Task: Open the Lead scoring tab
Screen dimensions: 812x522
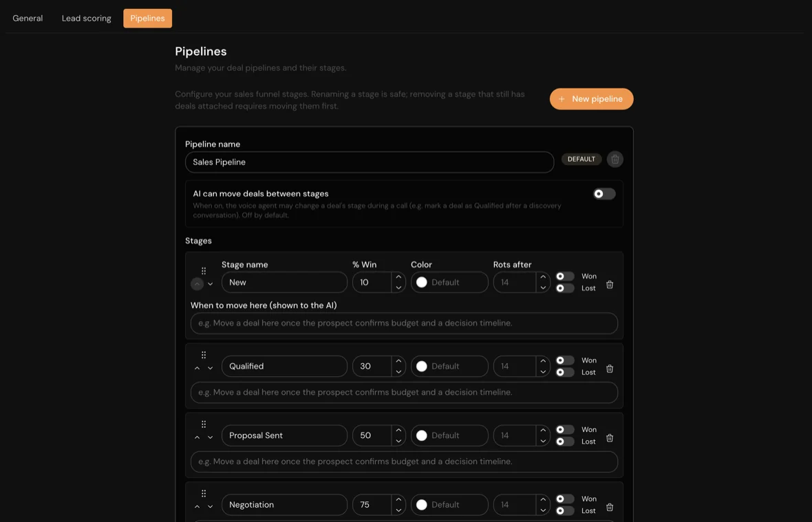Action: (x=87, y=18)
